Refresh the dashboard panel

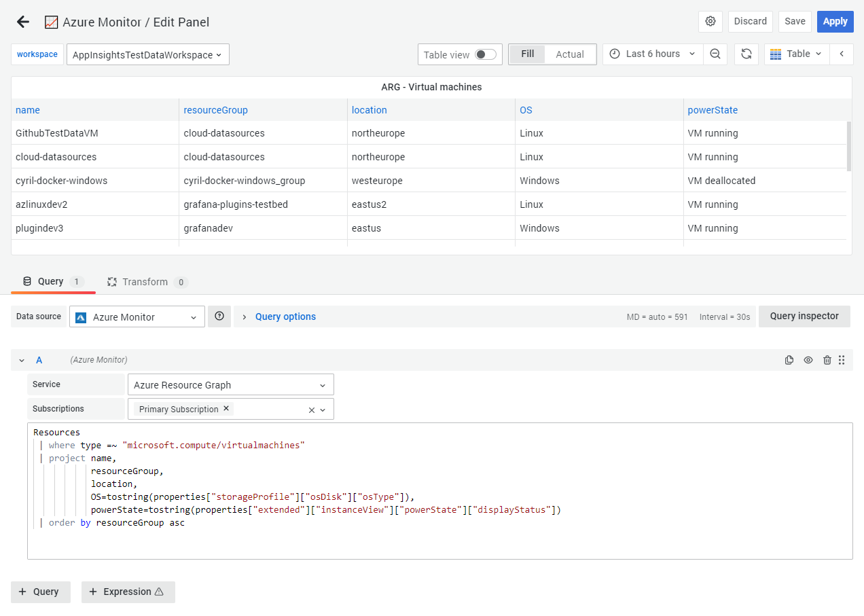(x=746, y=54)
